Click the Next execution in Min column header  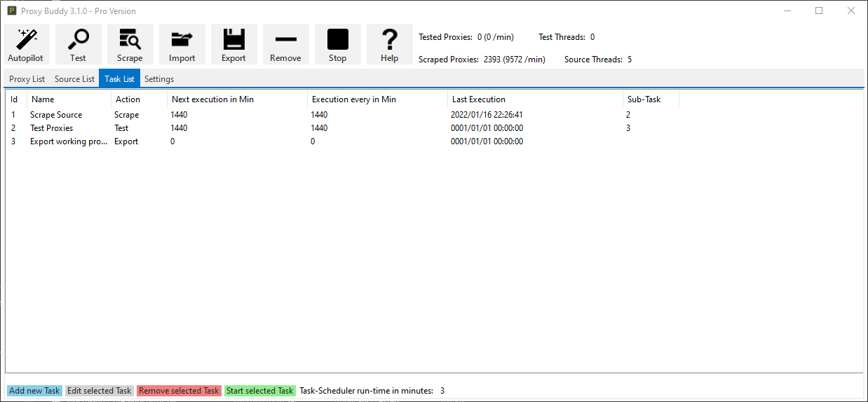click(212, 99)
